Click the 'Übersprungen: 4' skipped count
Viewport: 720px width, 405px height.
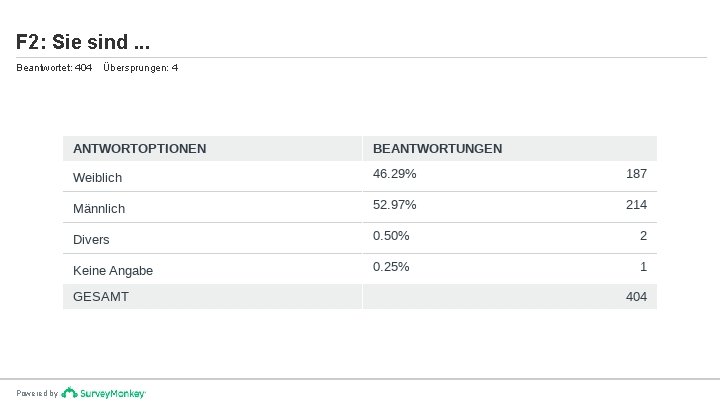click(x=140, y=68)
